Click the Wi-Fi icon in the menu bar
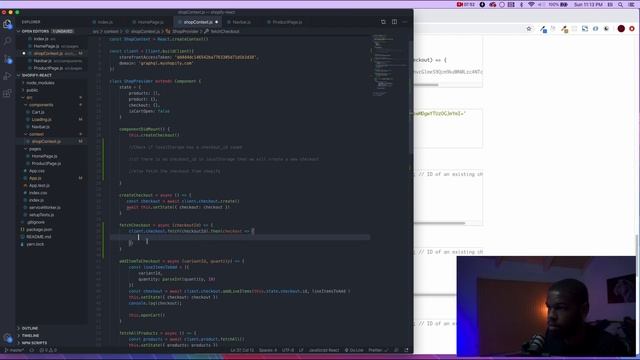This screenshot has width=640, height=360. [531, 4]
